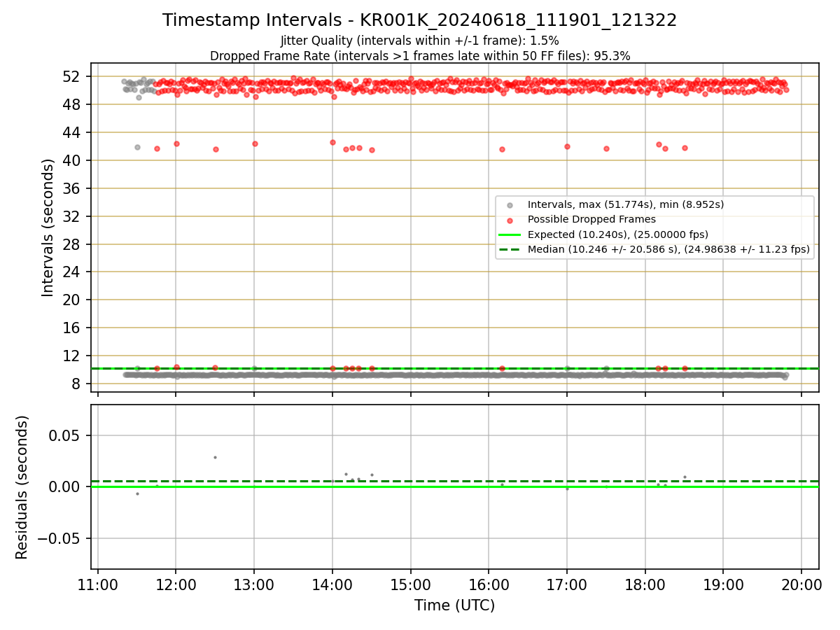Click legend entry 'Intervals, max (51.774s), min (8.952s)'
The image size is (840, 630).
(x=626, y=205)
